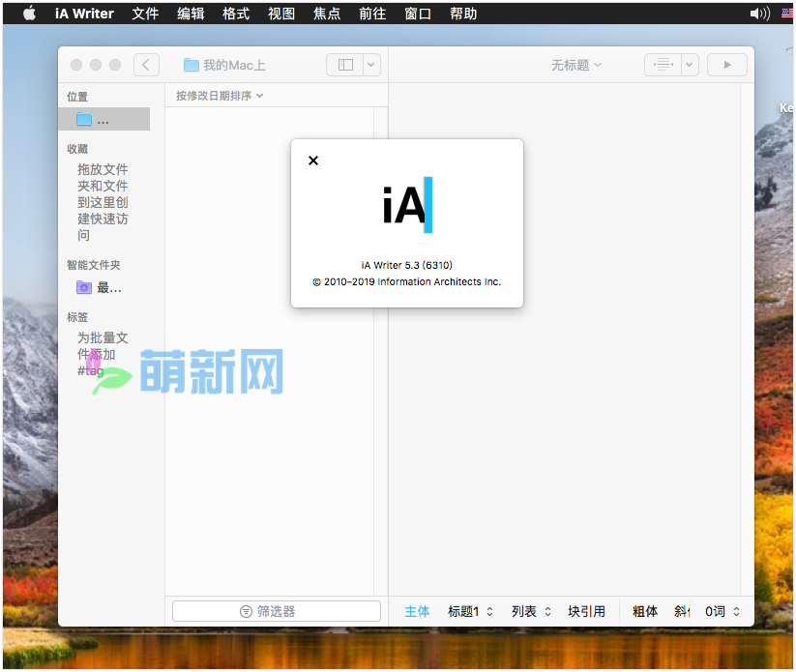Click the preview play button
This screenshot has width=796, height=672.
(727, 65)
